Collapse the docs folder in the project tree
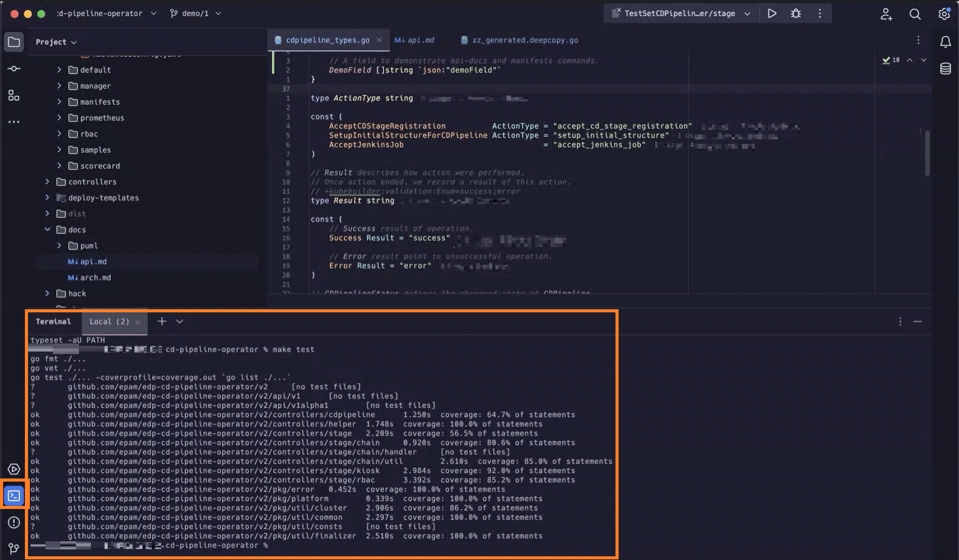Image resolution: width=959 pixels, height=560 pixels. point(47,229)
